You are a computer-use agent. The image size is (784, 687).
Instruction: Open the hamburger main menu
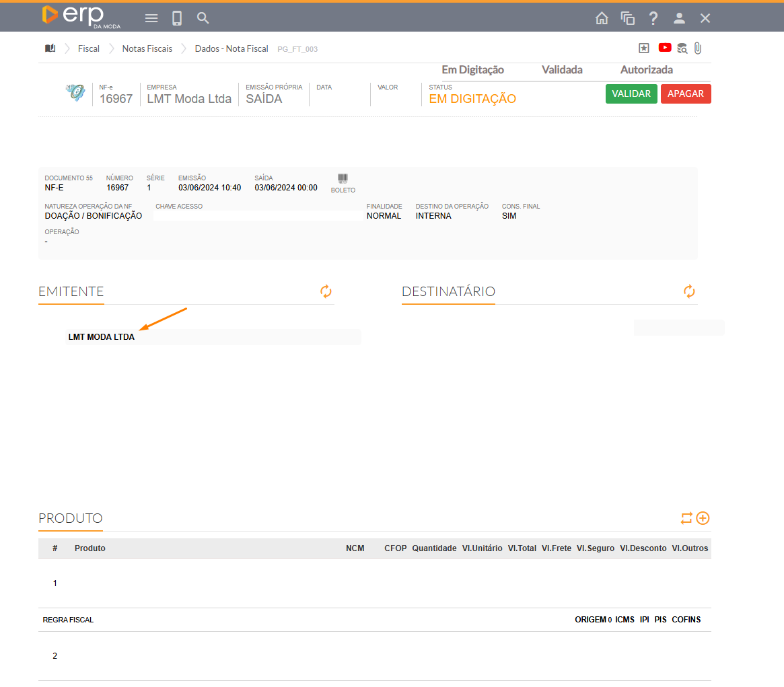(151, 18)
